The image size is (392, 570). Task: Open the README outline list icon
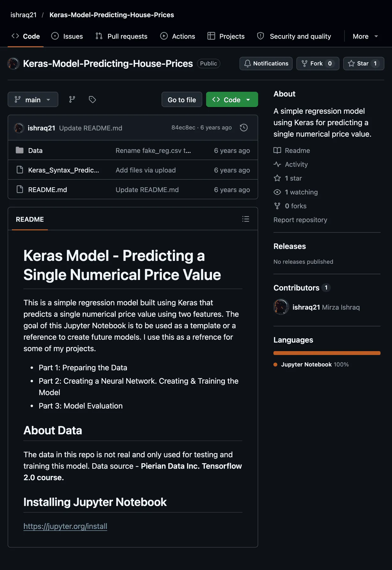click(x=245, y=219)
